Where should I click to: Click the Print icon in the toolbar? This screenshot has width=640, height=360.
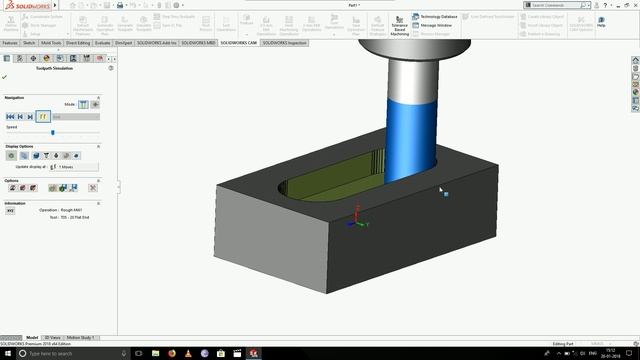[120, 5]
